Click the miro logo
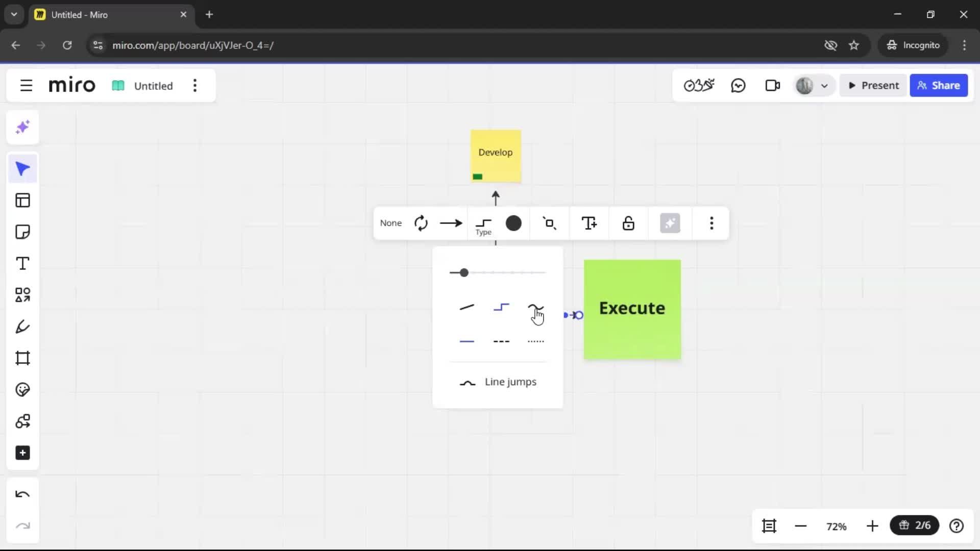 pos(72,85)
